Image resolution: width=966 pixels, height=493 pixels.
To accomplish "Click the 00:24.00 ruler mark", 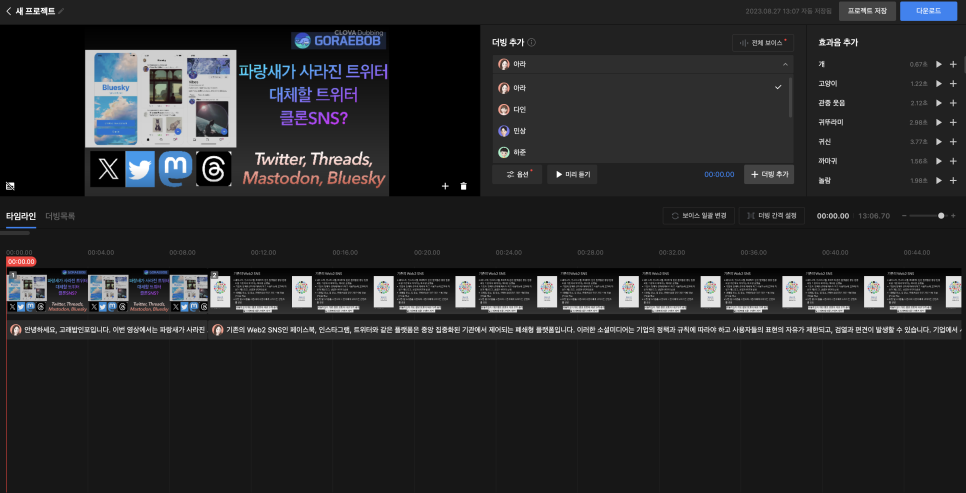I will pos(509,253).
